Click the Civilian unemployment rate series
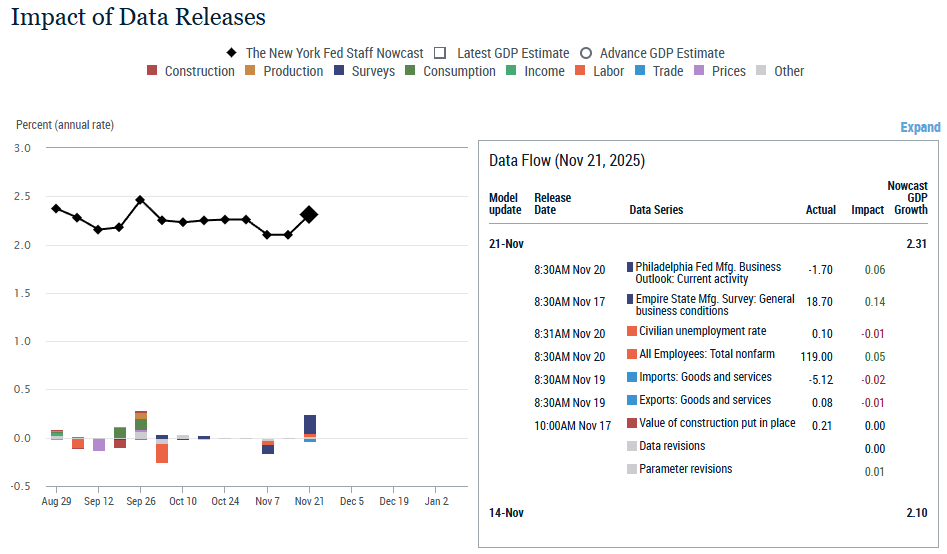 point(702,332)
